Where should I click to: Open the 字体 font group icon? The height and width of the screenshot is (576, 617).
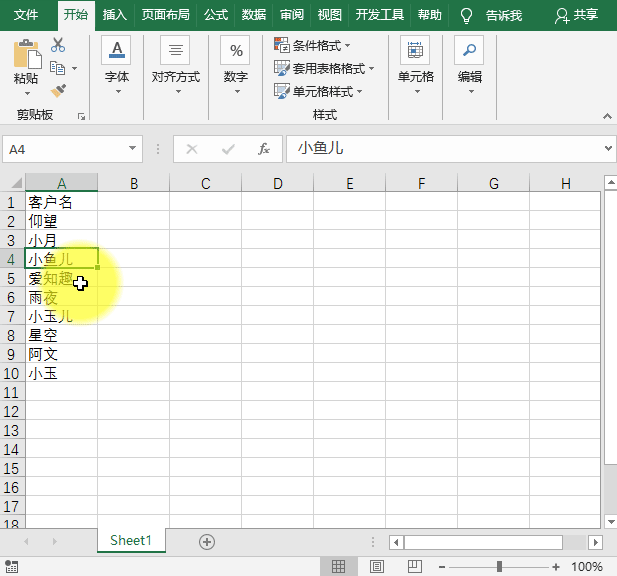[x=116, y=50]
